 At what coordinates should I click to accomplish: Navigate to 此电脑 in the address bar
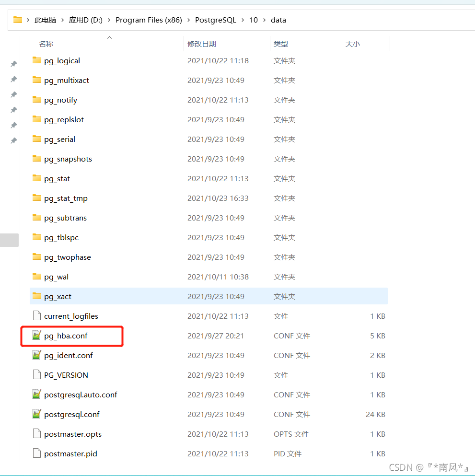click(45, 20)
